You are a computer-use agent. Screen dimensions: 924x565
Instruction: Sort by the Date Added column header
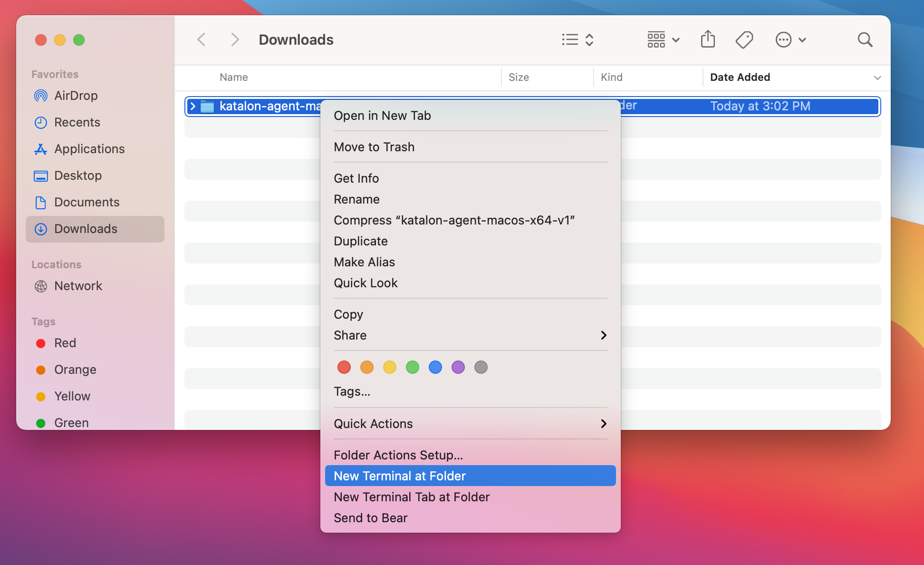pyautogui.click(x=740, y=77)
